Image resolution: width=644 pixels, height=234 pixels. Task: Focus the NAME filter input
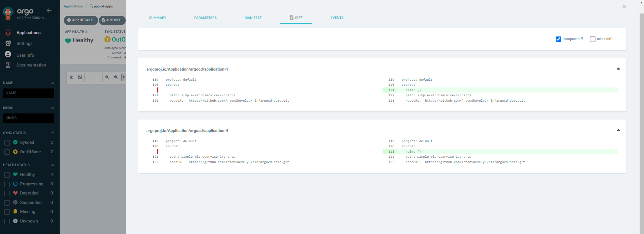click(29, 93)
